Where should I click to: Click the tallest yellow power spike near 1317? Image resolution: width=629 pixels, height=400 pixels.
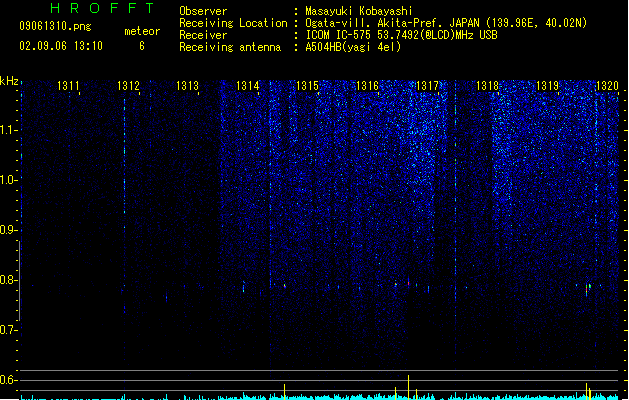408,387
